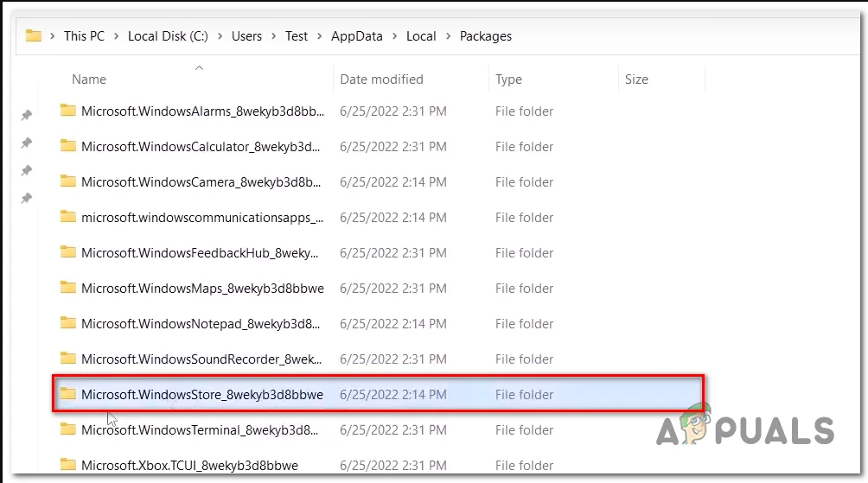
Task: Click File folder type of WindowsNotepad row
Action: [x=524, y=324]
